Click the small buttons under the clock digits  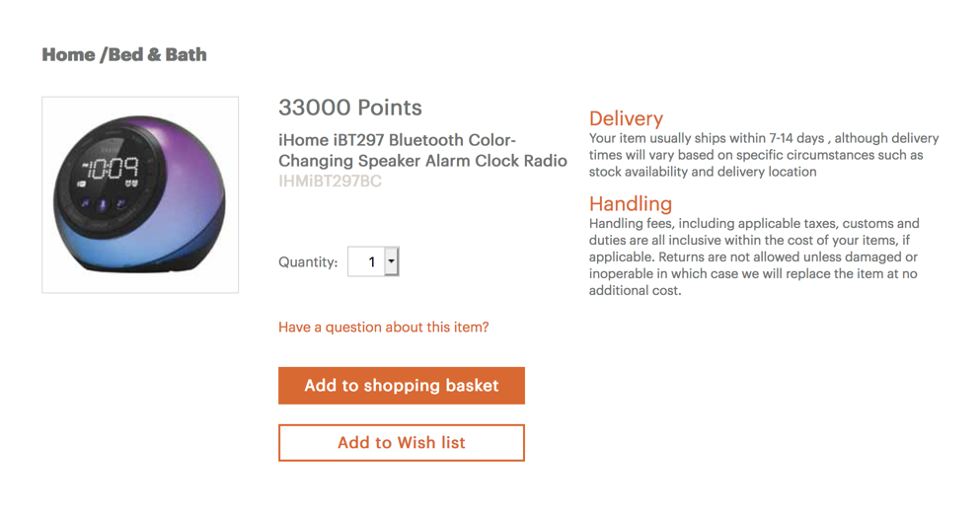[x=103, y=203]
